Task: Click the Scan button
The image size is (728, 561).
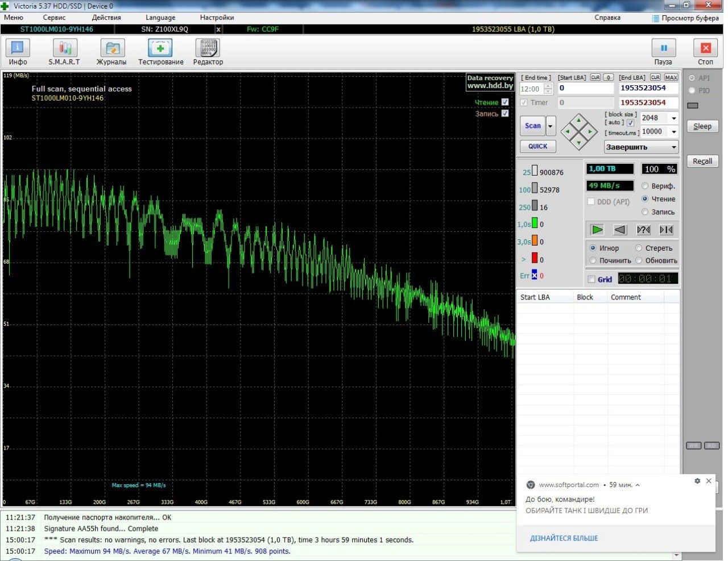Action: (x=533, y=126)
